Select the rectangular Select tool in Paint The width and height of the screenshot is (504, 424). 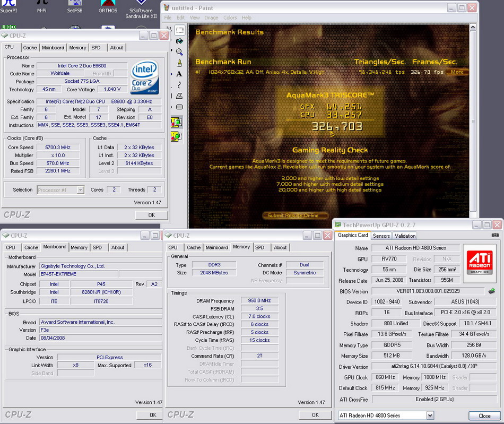pyautogui.click(x=180, y=30)
